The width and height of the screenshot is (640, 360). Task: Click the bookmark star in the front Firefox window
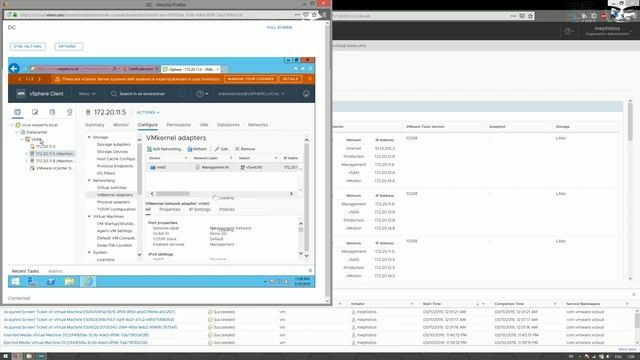tap(314, 15)
